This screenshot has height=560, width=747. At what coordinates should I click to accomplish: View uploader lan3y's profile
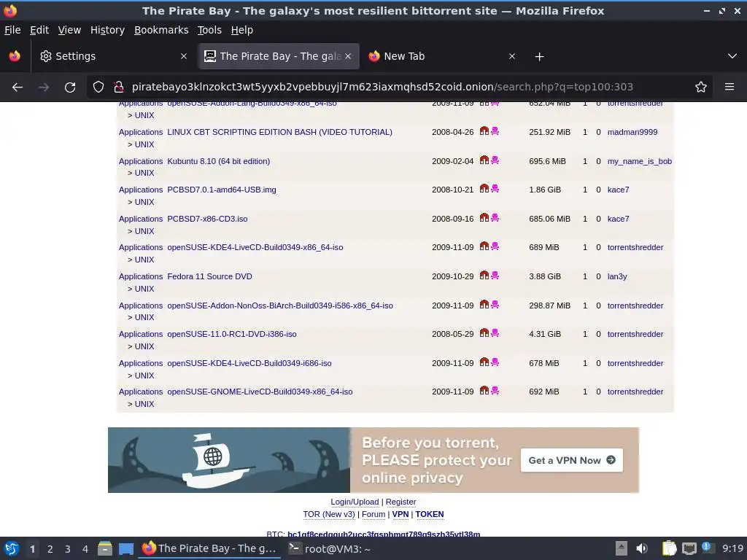(617, 276)
